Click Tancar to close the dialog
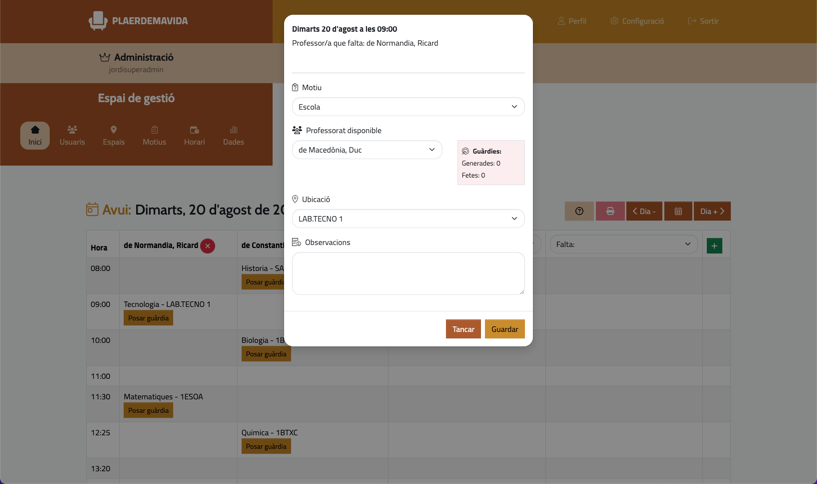Viewport: 817px width, 484px height. pyautogui.click(x=463, y=329)
